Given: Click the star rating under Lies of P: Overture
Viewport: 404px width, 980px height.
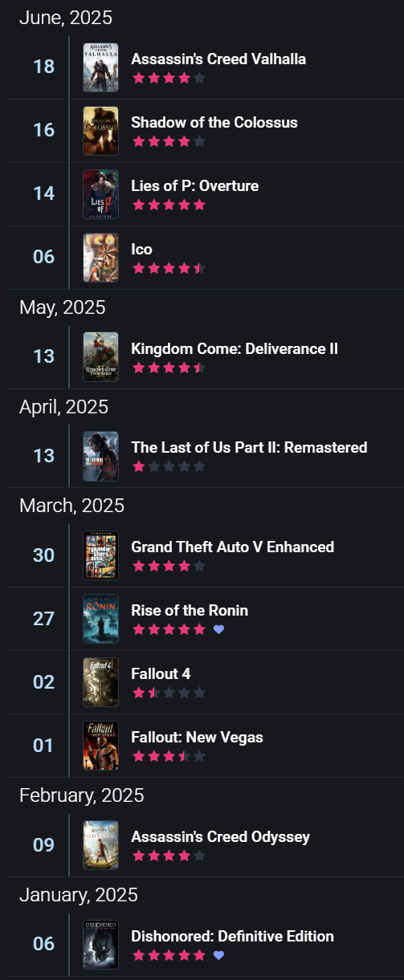Looking at the screenshot, I should [169, 205].
